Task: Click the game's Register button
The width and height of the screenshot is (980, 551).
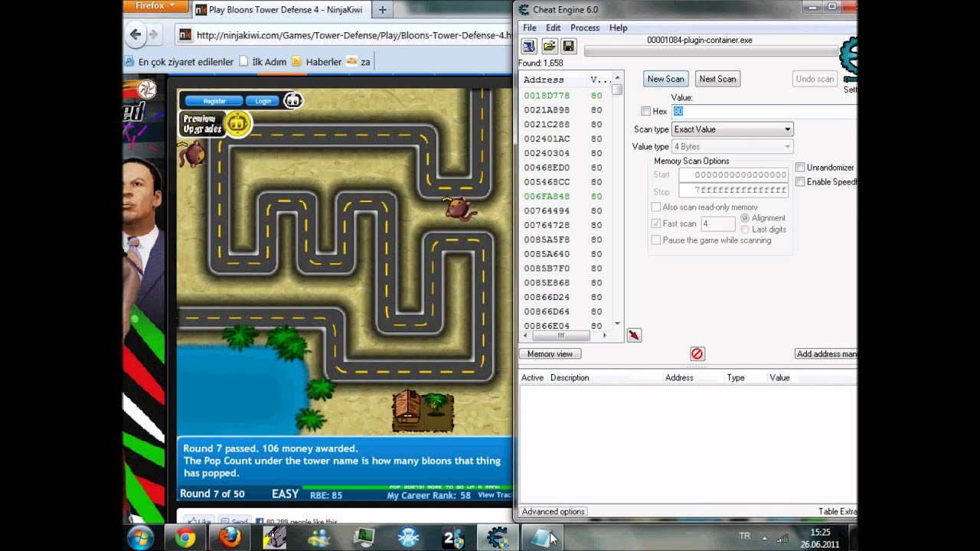Action: (214, 101)
